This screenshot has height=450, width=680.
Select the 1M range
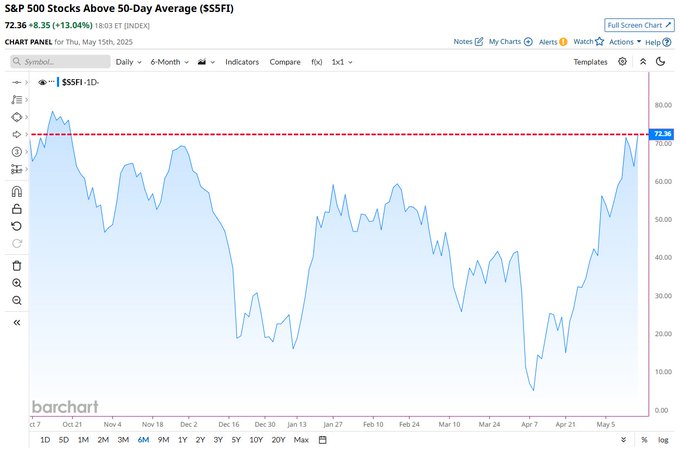click(83, 440)
